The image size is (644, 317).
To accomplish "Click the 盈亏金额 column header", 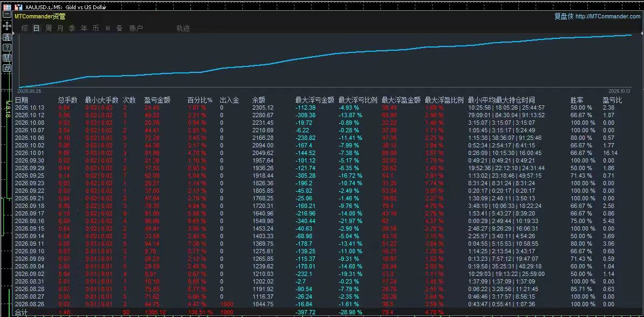I will click(x=157, y=100).
